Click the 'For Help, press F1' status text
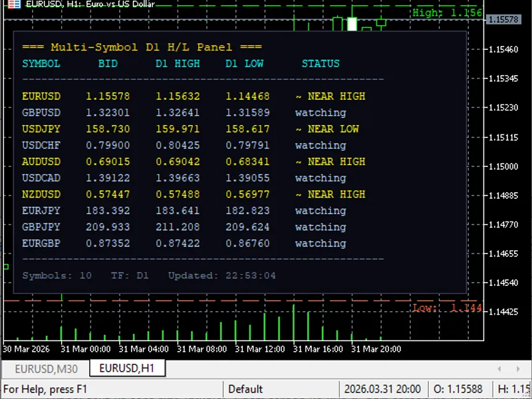532x399 pixels. click(45, 389)
